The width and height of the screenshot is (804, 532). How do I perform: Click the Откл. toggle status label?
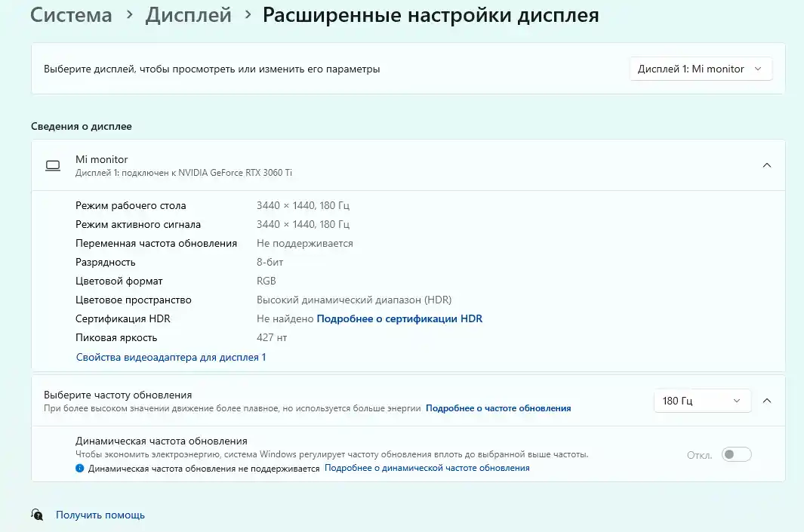(699, 455)
